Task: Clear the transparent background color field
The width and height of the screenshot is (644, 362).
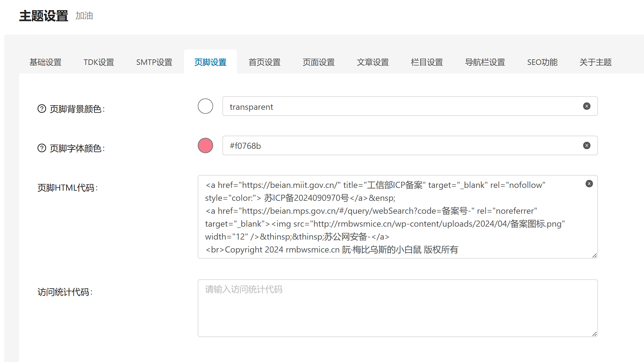Action: (x=587, y=106)
